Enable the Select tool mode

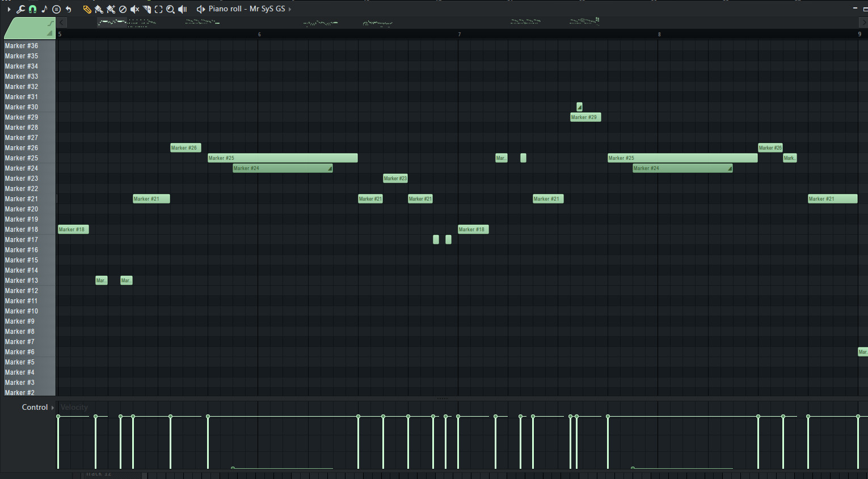pyautogui.click(x=158, y=9)
